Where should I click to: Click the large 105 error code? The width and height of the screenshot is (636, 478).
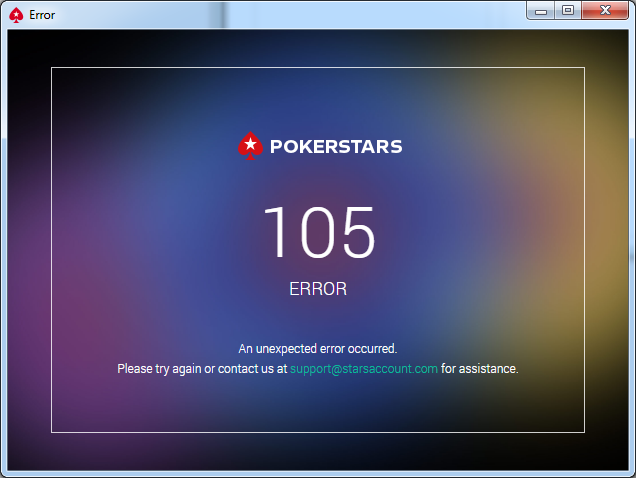[x=319, y=232]
